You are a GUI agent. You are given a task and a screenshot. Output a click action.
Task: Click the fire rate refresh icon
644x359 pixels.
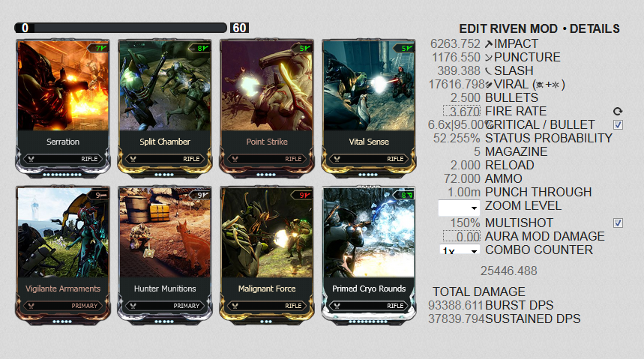tap(618, 112)
